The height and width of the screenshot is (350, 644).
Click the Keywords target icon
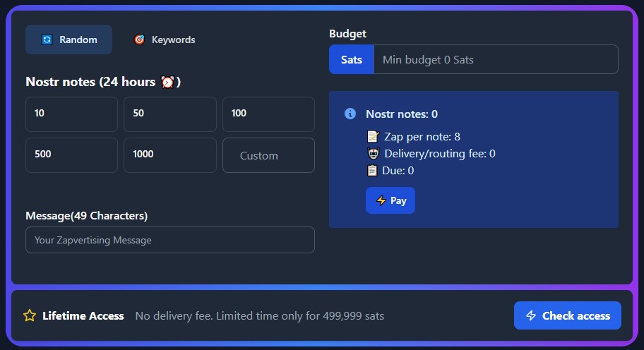tap(139, 40)
